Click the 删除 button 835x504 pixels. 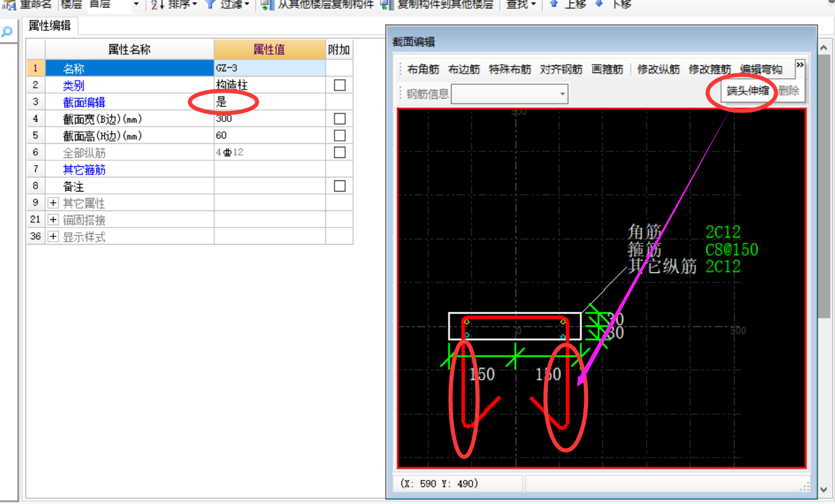[788, 91]
